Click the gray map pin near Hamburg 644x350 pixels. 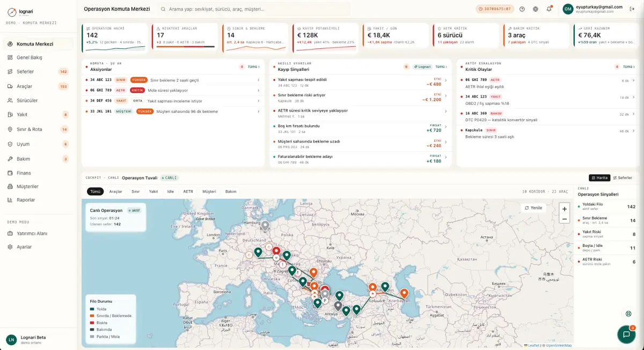[265, 225]
